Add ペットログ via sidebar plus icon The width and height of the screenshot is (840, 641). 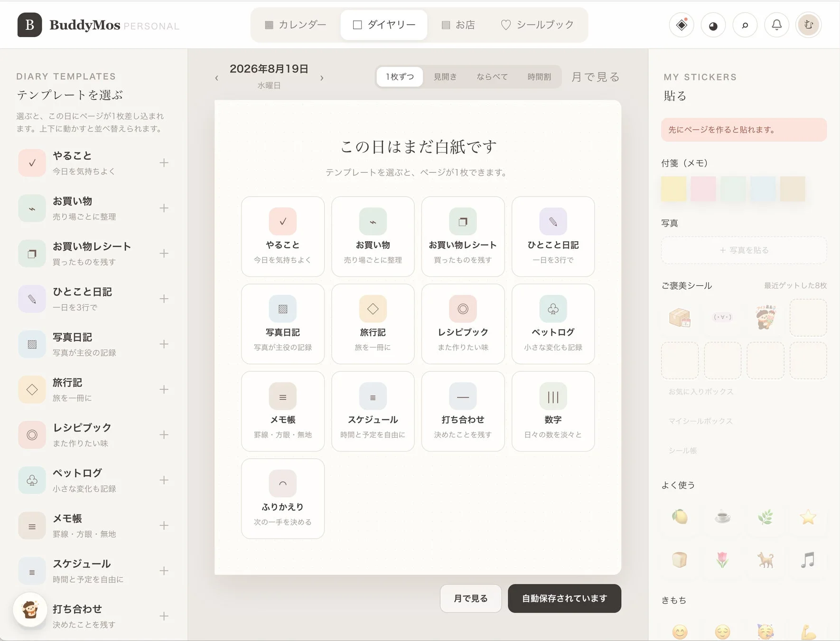(164, 480)
